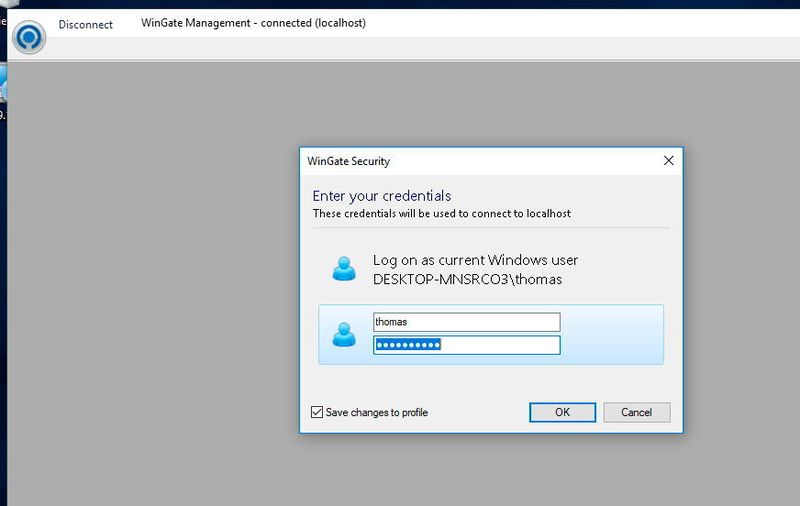
Task: Click the WinGate Management connected (localhost) title
Action: (x=254, y=23)
